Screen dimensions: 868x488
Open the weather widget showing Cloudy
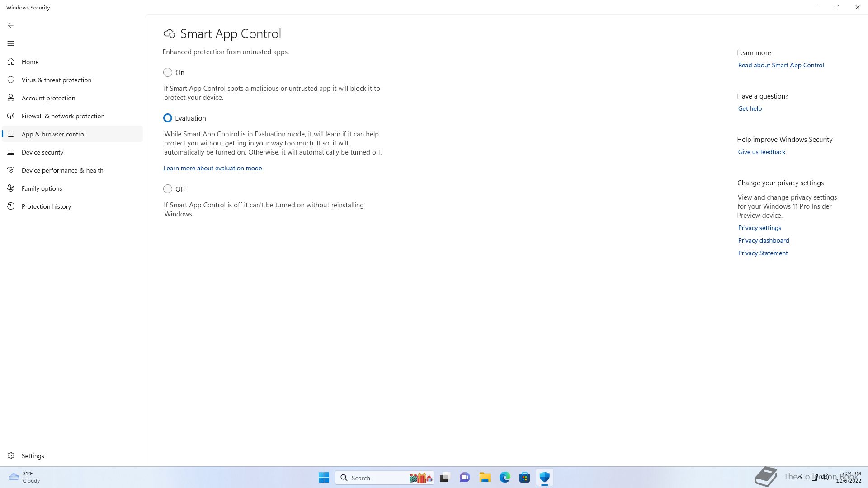[25, 477]
